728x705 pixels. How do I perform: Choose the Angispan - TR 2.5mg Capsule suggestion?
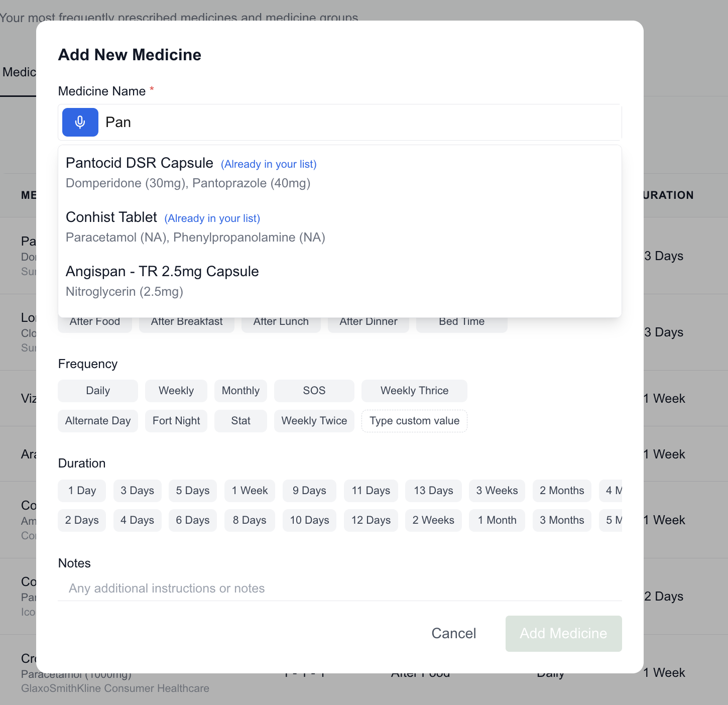(162, 271)
